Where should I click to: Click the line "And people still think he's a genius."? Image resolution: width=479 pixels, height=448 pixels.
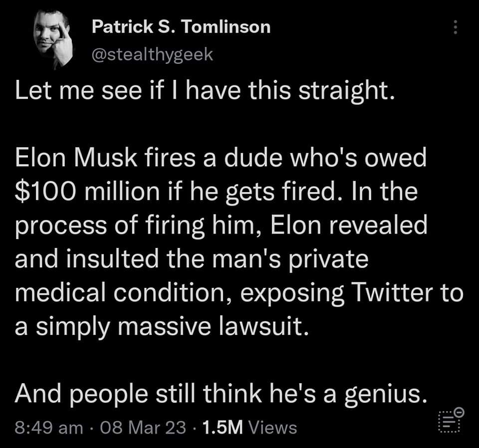click(x=221, y=394)
